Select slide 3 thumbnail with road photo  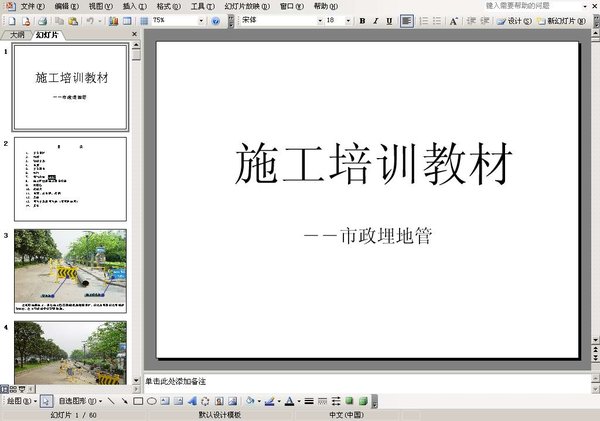pyautogui.click(x=70, y=270)
